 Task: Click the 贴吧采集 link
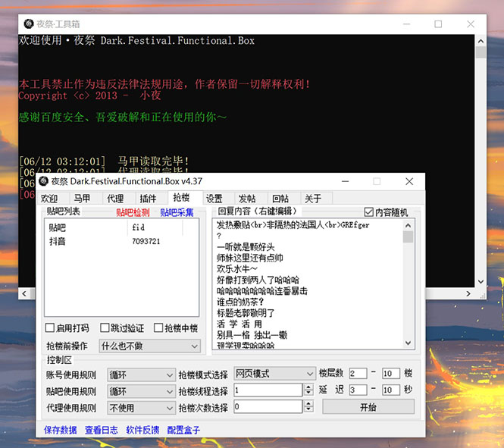pos(177,212)
